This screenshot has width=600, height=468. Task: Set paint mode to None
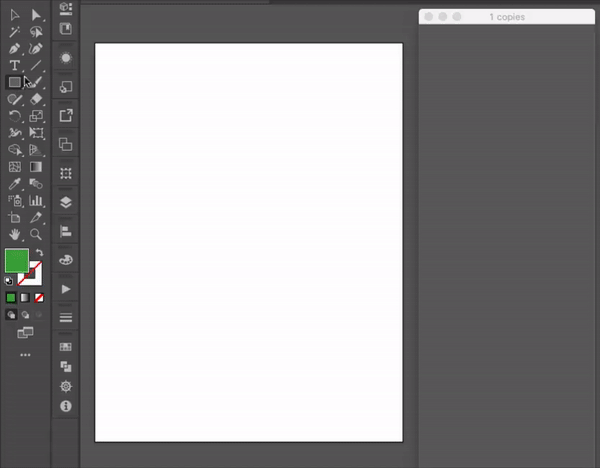tap(39, 298)
